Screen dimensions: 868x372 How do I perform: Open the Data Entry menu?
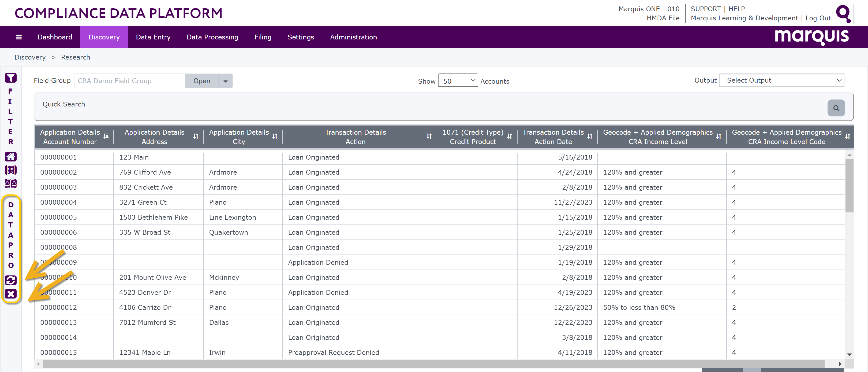pos(153,37)
